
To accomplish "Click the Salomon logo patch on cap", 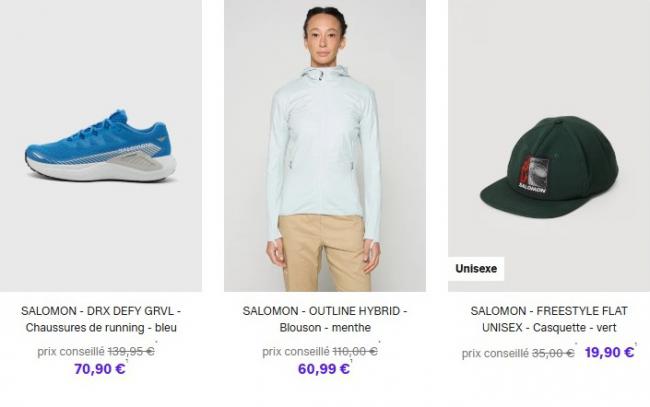I will tap(534, 175).
